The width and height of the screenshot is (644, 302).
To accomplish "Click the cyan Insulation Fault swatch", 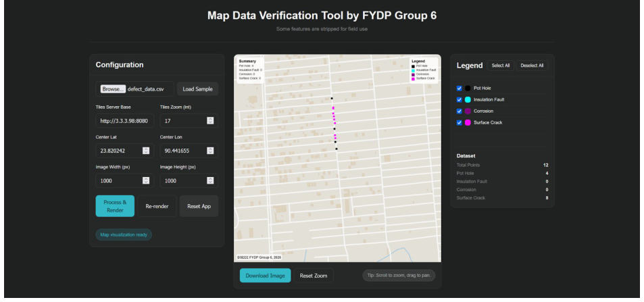I will pyautogui.click(x=468, y=100).
